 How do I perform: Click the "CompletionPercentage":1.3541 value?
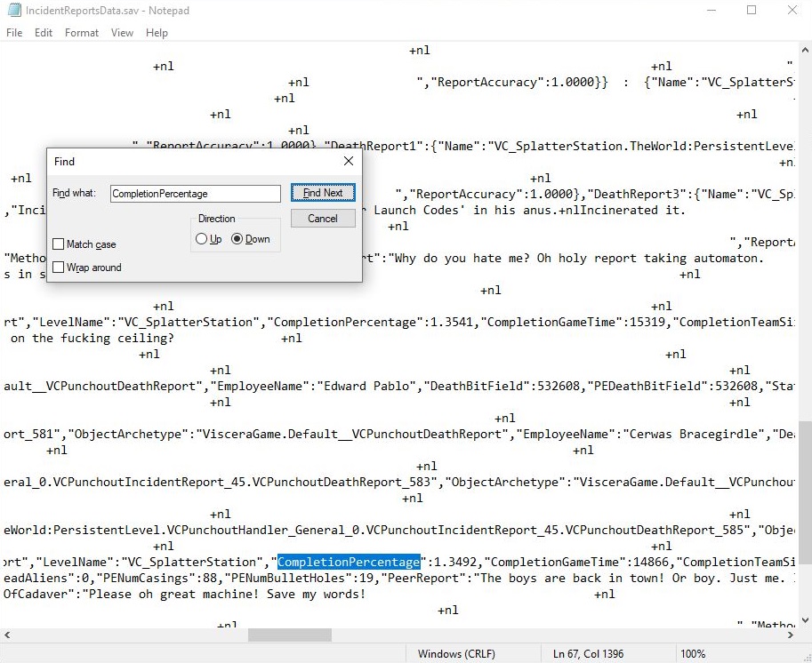[x=370, y=323]
